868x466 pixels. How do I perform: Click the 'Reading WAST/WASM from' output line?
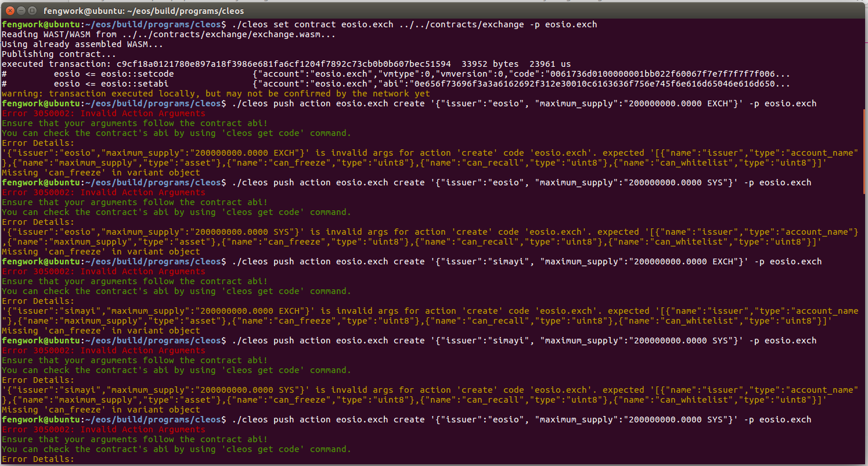[x=168, y=34]
